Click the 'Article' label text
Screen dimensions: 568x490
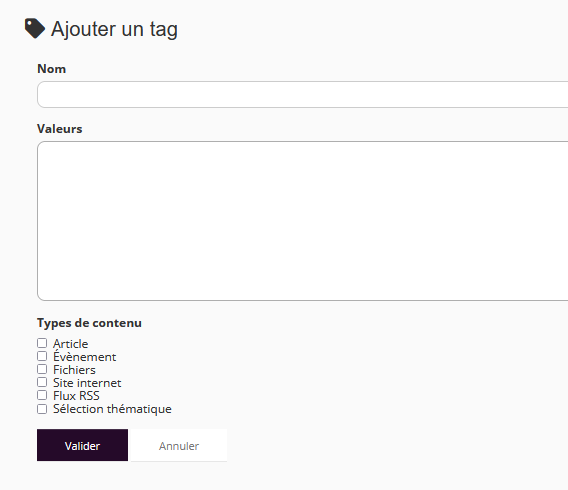70,344
